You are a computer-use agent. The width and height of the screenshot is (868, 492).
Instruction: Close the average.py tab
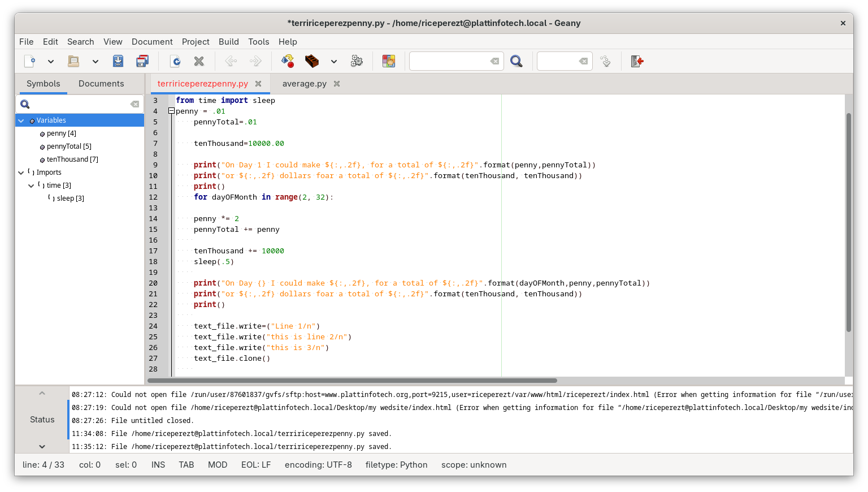pos(337,84)
